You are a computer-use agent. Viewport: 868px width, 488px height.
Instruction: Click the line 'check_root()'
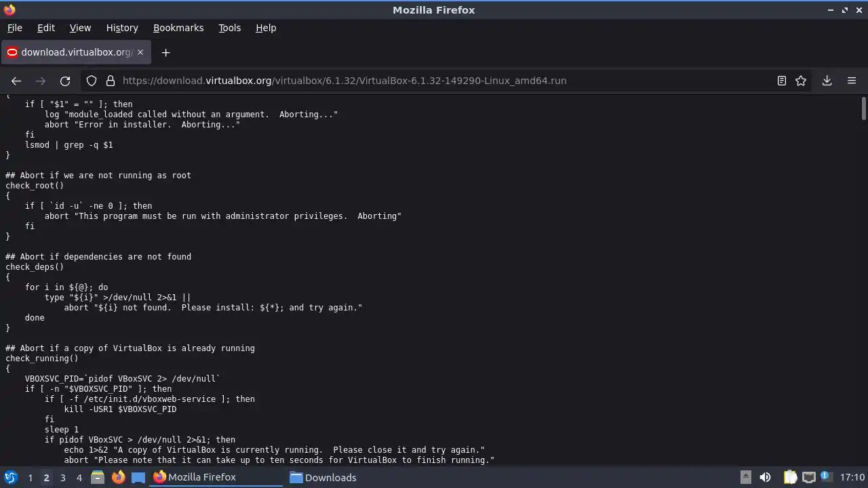(35, 186)
